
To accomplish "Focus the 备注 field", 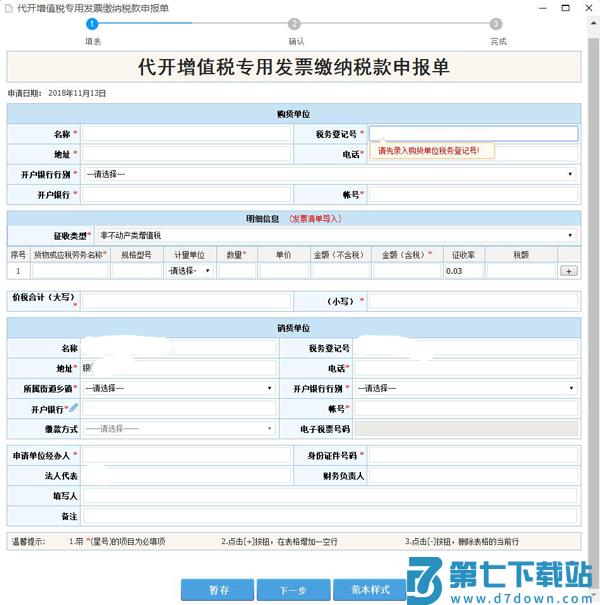I will click(x=330, y=516).
